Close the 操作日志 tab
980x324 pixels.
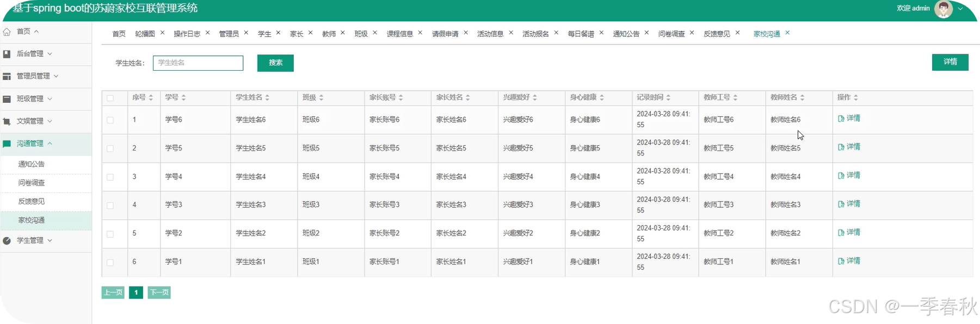(x=207, y=33)
